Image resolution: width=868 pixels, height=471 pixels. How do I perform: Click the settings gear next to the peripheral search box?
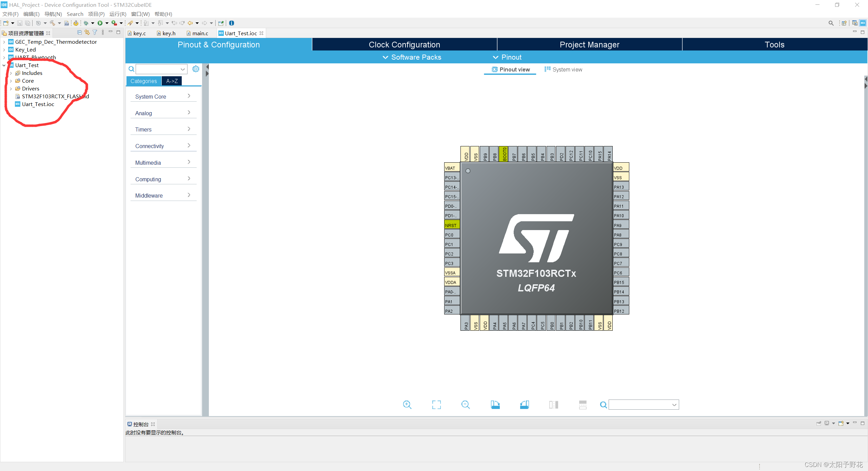click(x=196, y=69)
